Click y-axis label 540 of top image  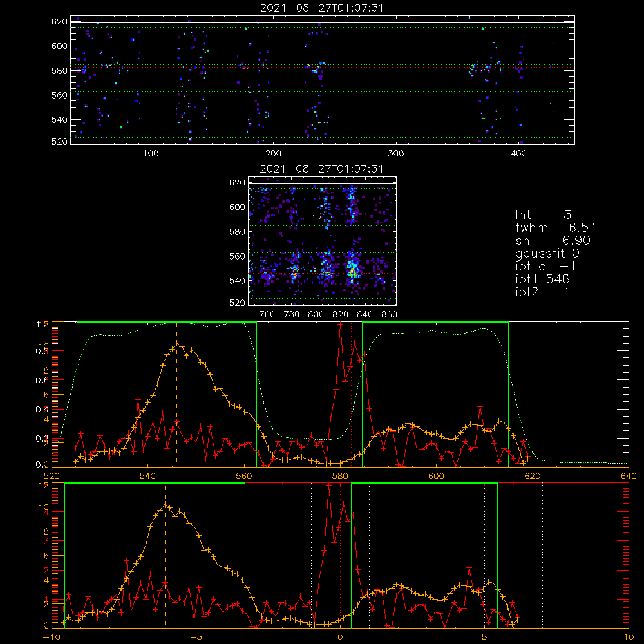59,120
